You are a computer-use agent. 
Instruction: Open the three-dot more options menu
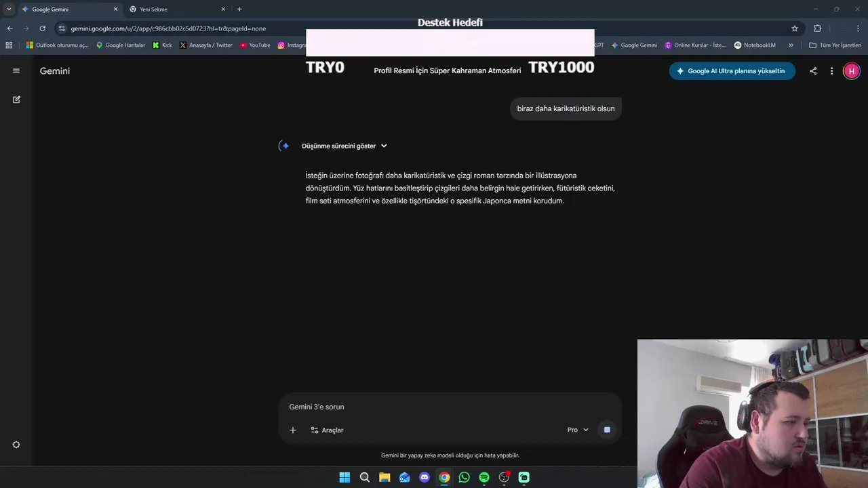tap(831, 70)
